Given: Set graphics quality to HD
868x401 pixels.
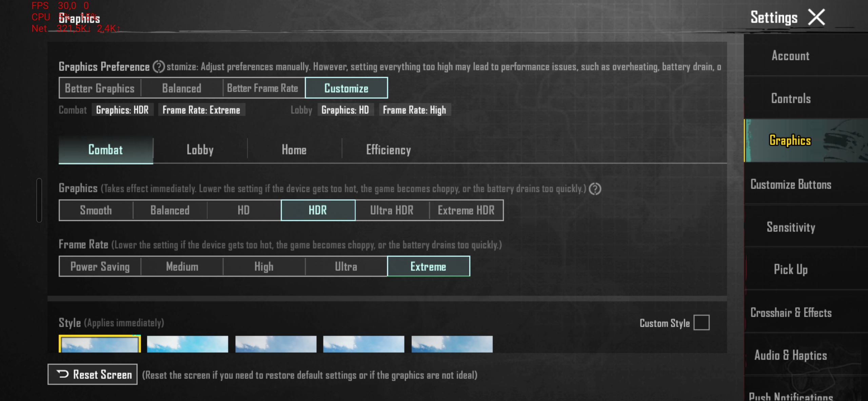Looking at the screenshot, I should point(244,210).
